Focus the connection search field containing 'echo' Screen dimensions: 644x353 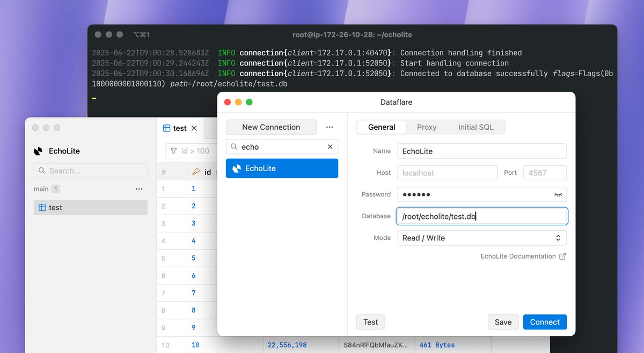pos(282,146)
